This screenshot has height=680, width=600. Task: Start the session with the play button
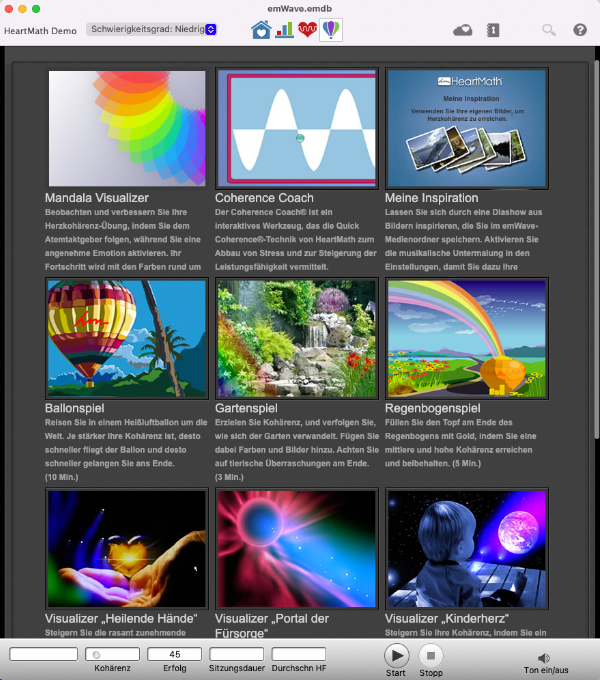tap(397, 656)
